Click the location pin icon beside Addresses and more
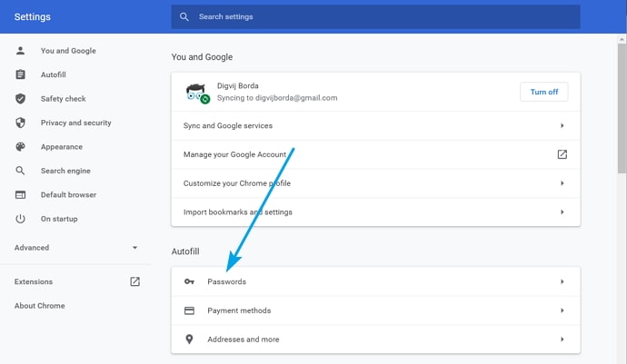 point(189,339)
